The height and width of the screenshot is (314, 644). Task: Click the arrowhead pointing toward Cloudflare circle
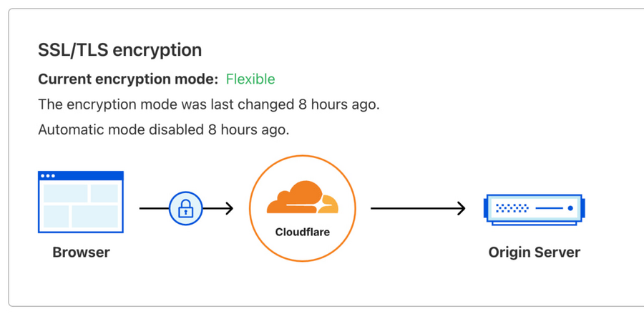[229, 209]
